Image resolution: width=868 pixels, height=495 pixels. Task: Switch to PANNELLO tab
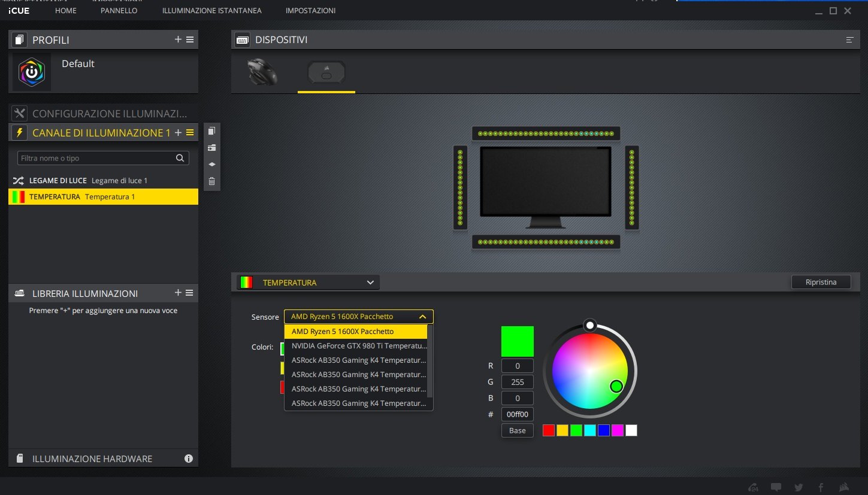119,11
